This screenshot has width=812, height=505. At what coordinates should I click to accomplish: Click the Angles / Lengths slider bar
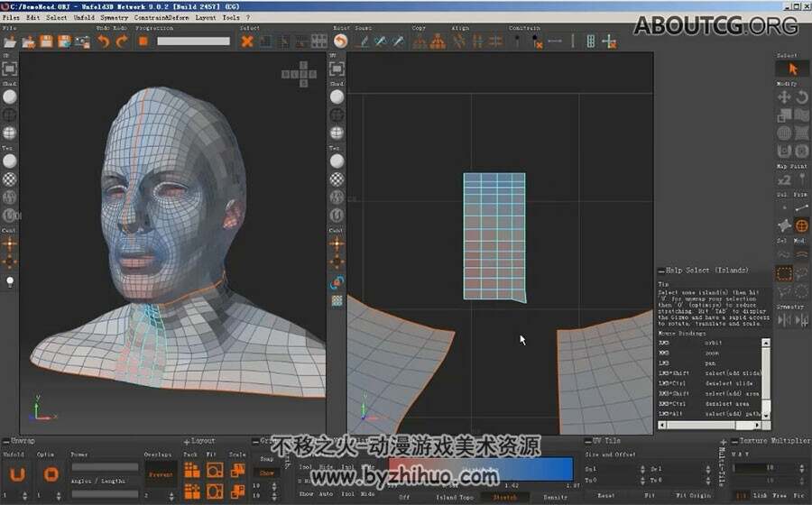click(x=106, y=494)
